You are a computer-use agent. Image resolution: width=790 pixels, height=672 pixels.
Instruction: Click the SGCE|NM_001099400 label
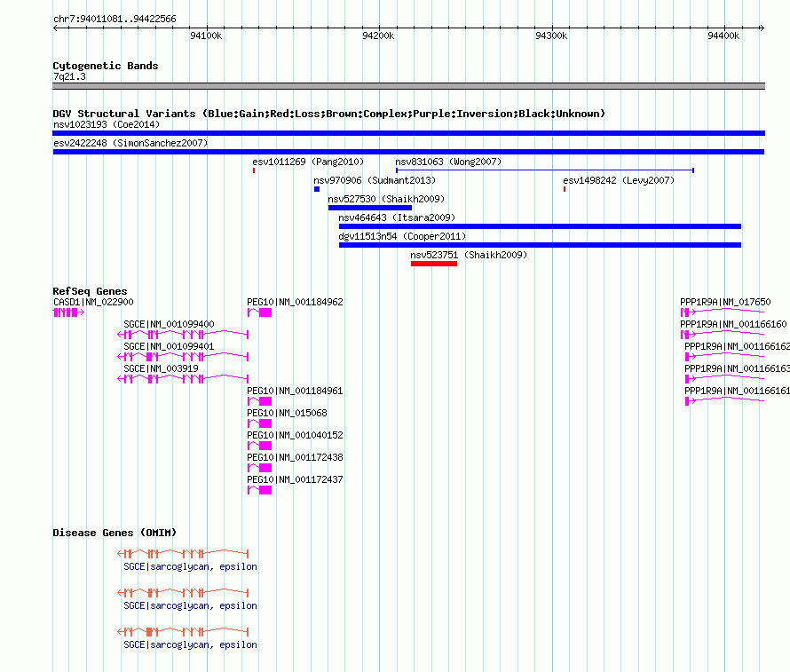169,324
